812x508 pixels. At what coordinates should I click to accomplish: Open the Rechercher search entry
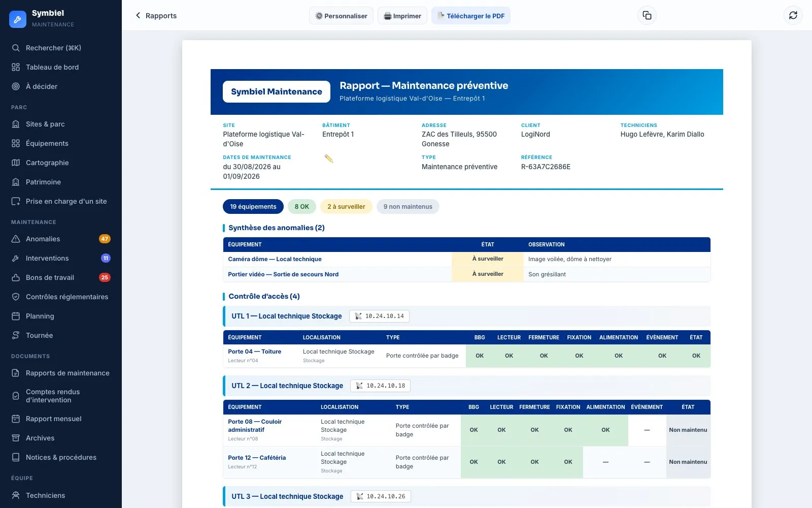(61, 48)
